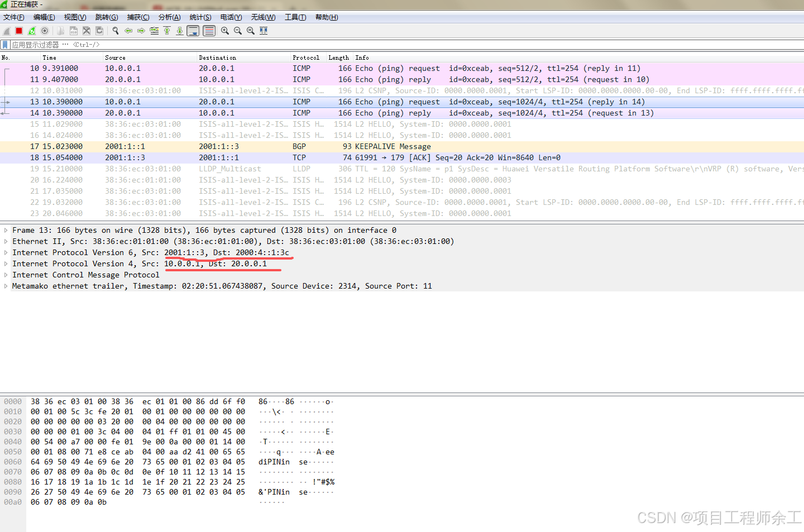The width and height of the screenshot is (804, 532).
Task: Open the 帮助(H) menu
Action: coord(327,17)
